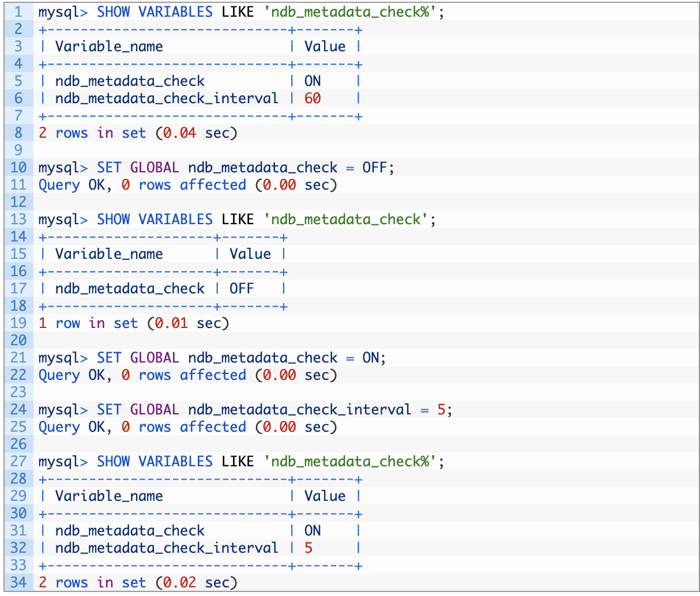Click the SHOW keyword on line 27
Viewport: 700px width, 596px height.
113,462
